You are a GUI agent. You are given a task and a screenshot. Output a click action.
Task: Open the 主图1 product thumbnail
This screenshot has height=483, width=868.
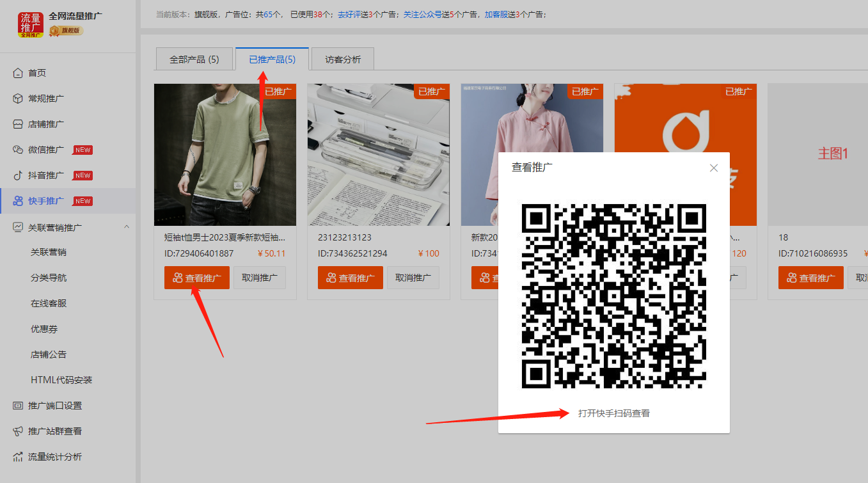click(817, 154)
